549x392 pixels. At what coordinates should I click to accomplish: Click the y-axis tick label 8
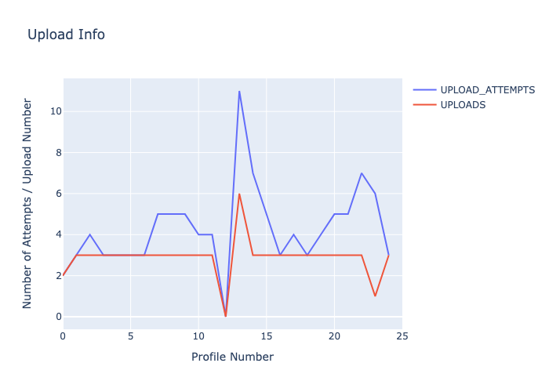tap(57, 153)
